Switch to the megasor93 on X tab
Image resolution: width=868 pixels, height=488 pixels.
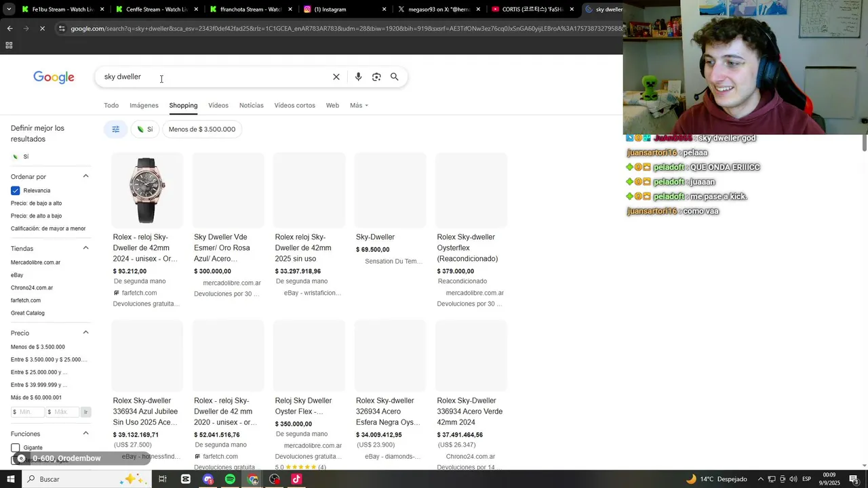pos(440,9)
